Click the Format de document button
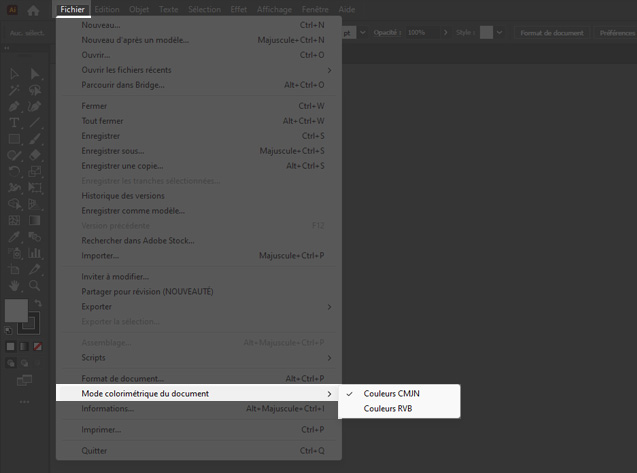This screenshot has height=473, width=637. [x=551, y=32]
